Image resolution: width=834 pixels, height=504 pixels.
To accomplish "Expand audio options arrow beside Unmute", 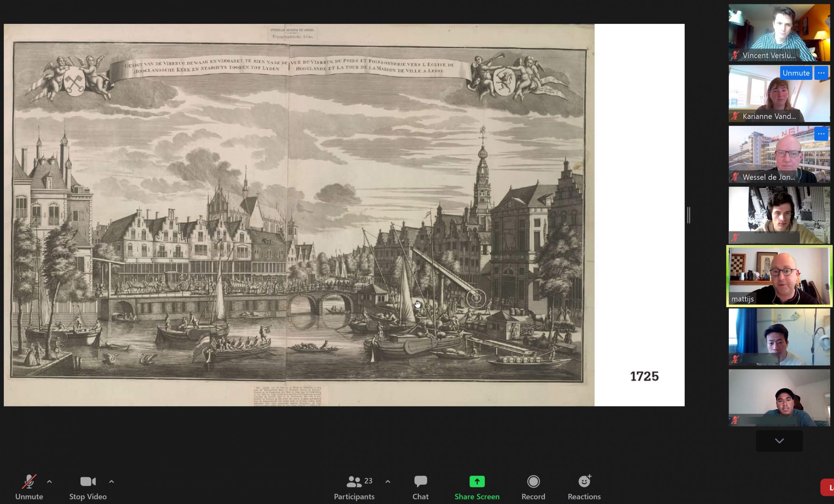I will pyautogui.click(x=50, y=481).
